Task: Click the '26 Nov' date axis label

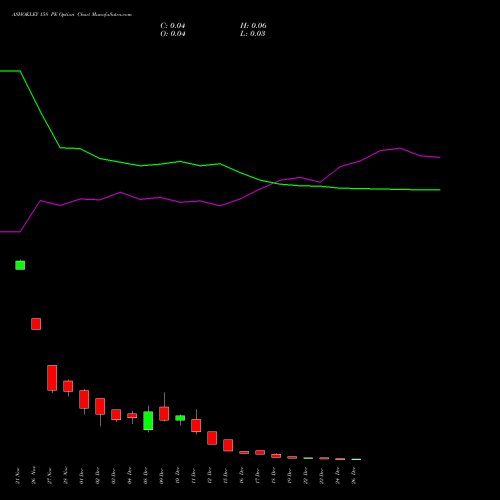Action: [x=34, y=476]
